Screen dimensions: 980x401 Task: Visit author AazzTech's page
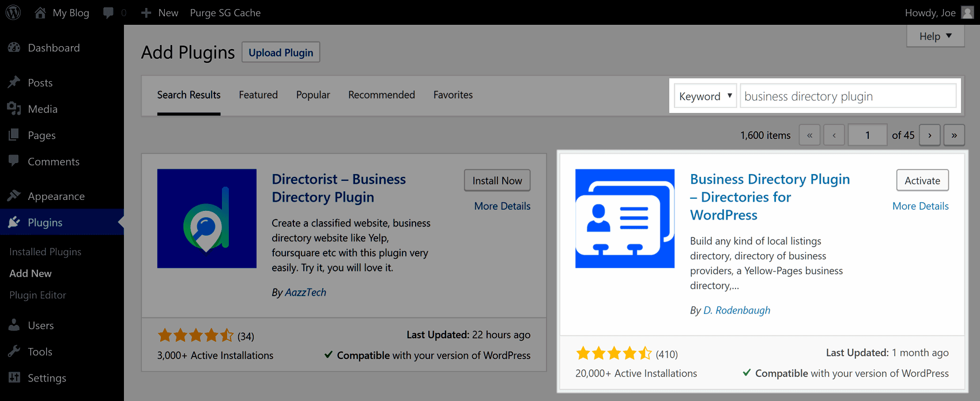click(306, 293)
